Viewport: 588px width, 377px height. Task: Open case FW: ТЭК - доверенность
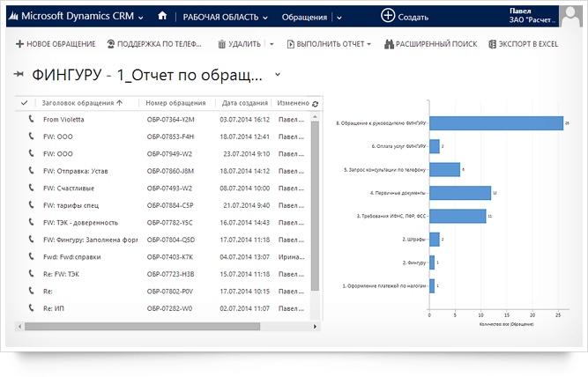coord(80,223)
